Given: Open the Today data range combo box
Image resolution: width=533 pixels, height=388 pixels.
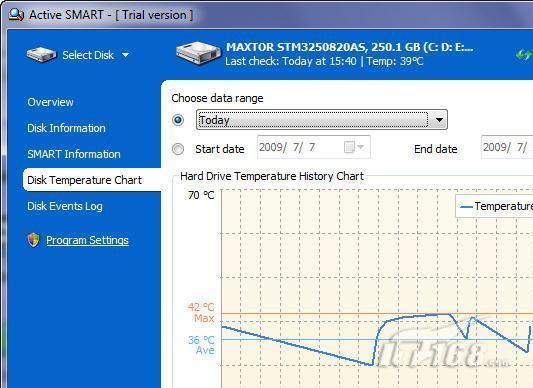Looking at the screenshot, I should (x=322, y=120).
